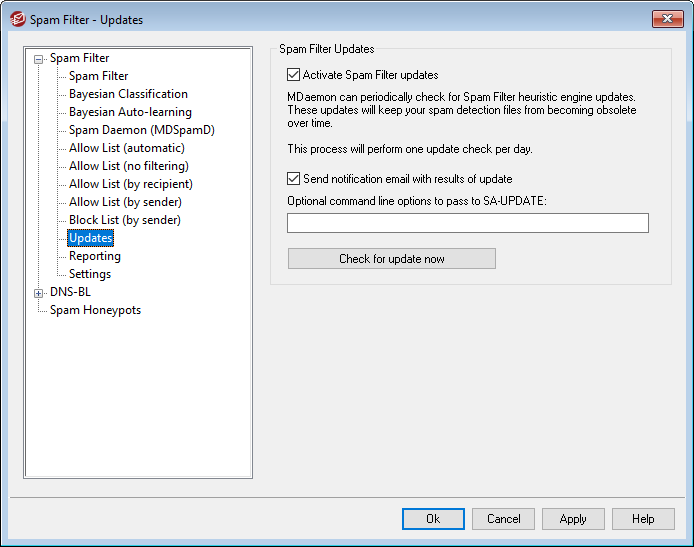The height and width of the screenshot is (547, 694).
Task: Disable Activate Spam Filter updates checkbox
Action: pyautogui.click(x=293, y=75)
